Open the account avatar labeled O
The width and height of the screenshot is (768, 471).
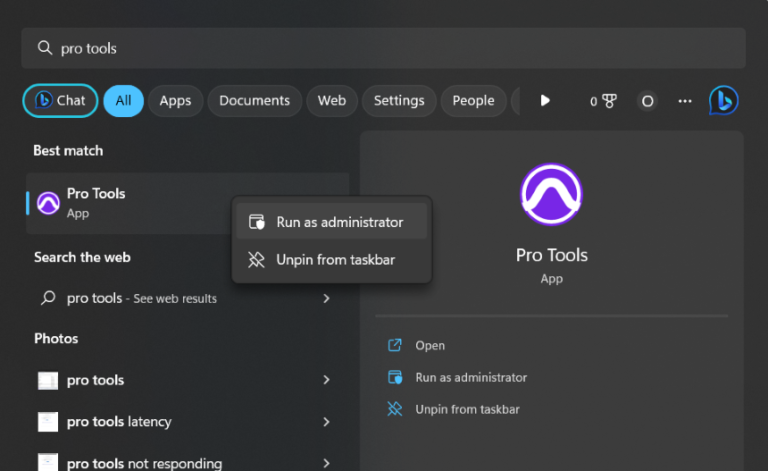pyautogui.click(x=647, y=101)
